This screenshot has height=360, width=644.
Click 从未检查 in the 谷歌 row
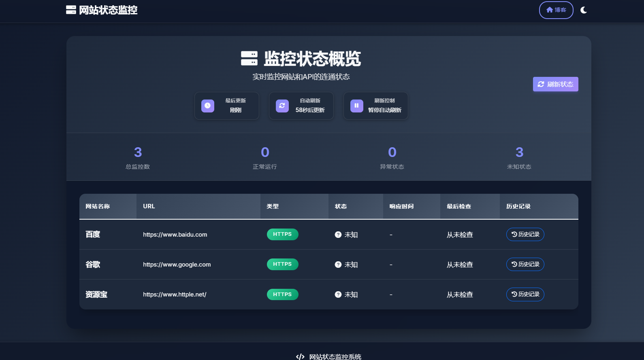point(460,265)
